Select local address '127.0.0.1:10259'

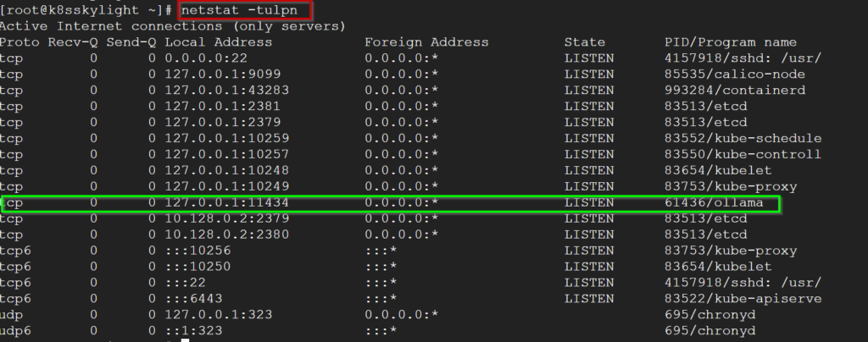(x=227, y=138)
